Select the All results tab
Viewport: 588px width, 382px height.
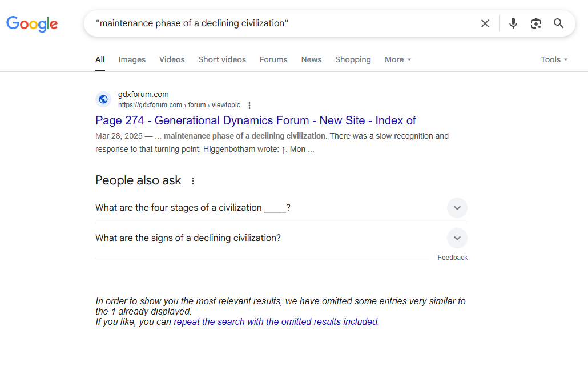100,59
